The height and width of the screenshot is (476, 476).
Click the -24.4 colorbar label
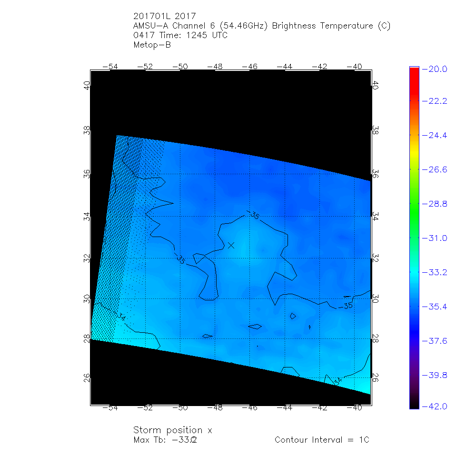pyautogui.click(x=435, y=135)
